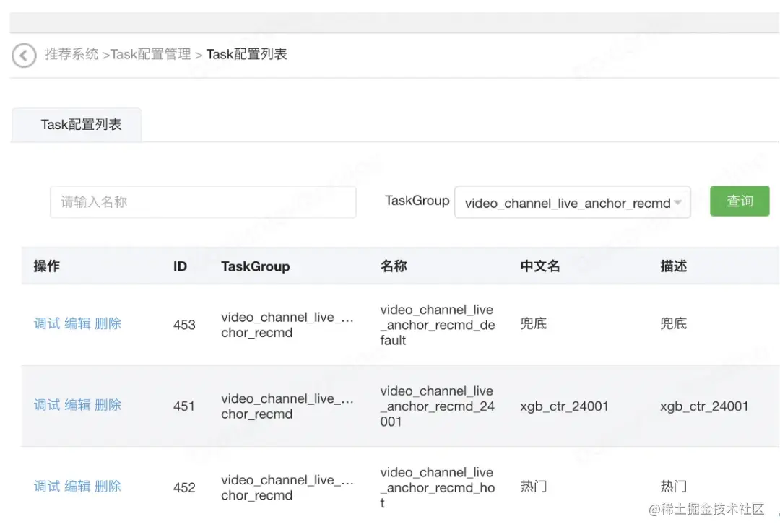Viewport: 780px width, 532px height.
Task: Click 中文名 cell 热门
Action: tap(534, 487)
